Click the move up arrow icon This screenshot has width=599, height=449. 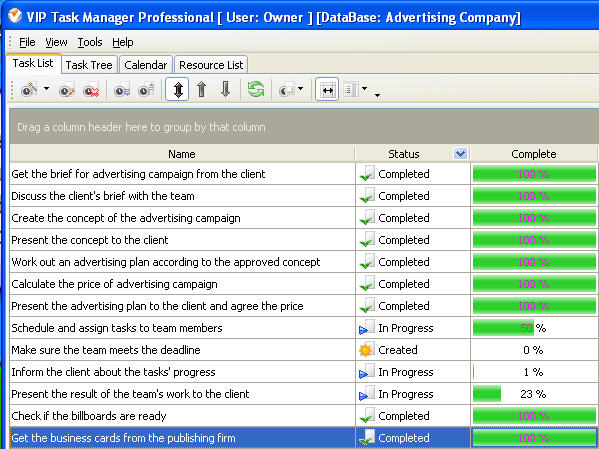point(201,89)
